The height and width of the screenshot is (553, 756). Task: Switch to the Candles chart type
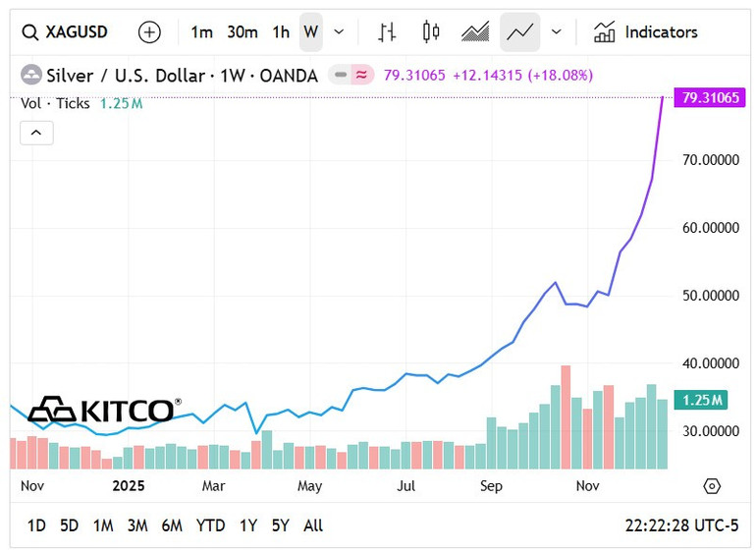point(431,32)
